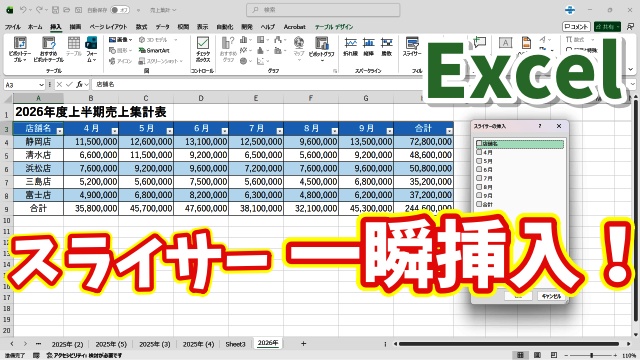
Task: Select cell 静岡店
Action: pyautogui.click(x=38, y=142)
